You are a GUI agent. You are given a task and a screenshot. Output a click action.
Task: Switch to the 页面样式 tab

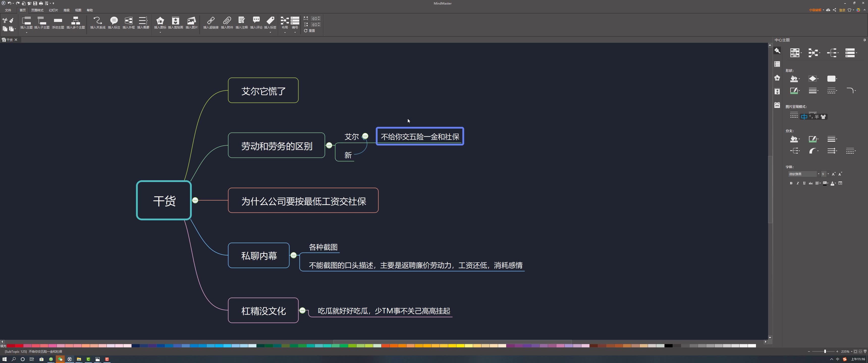(37, 10)
